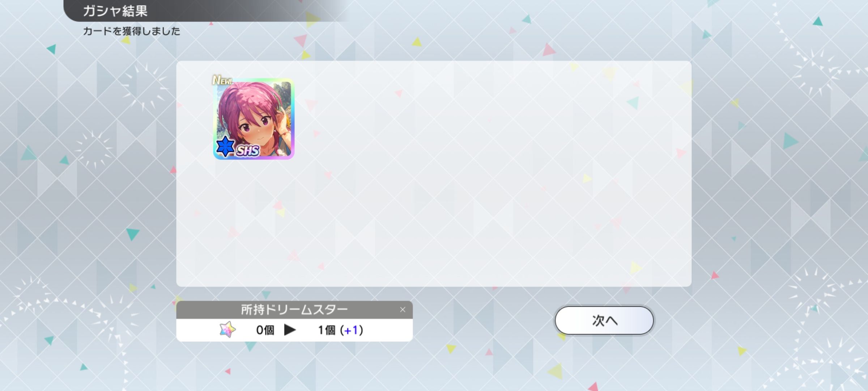
Task: Click the black arrow between star counts
Action: (x=290, y=330)
